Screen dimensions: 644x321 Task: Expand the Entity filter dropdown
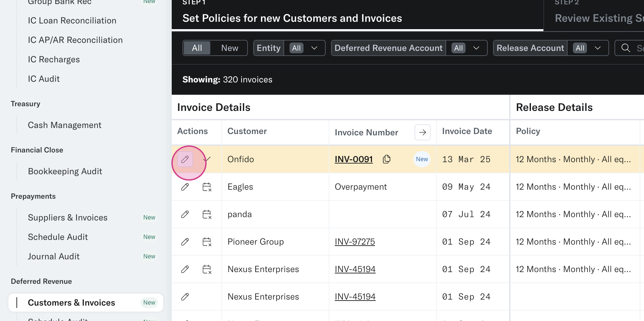304,48
